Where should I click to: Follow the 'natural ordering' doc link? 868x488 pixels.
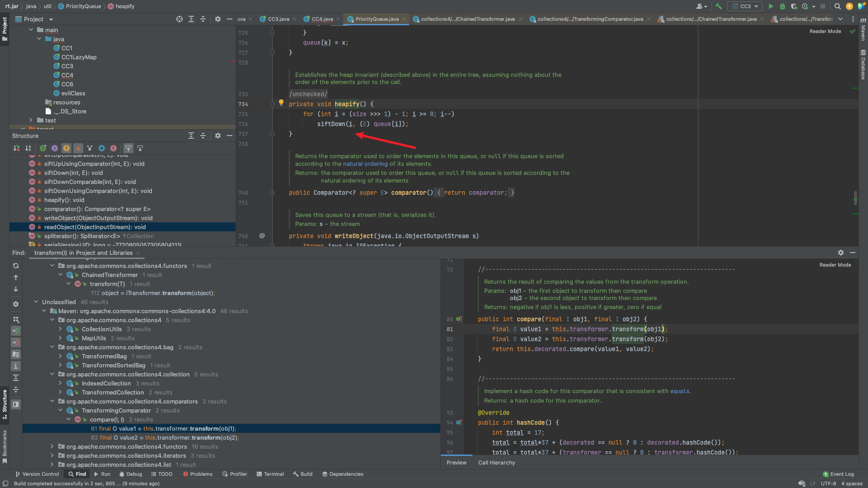(365, 164)
